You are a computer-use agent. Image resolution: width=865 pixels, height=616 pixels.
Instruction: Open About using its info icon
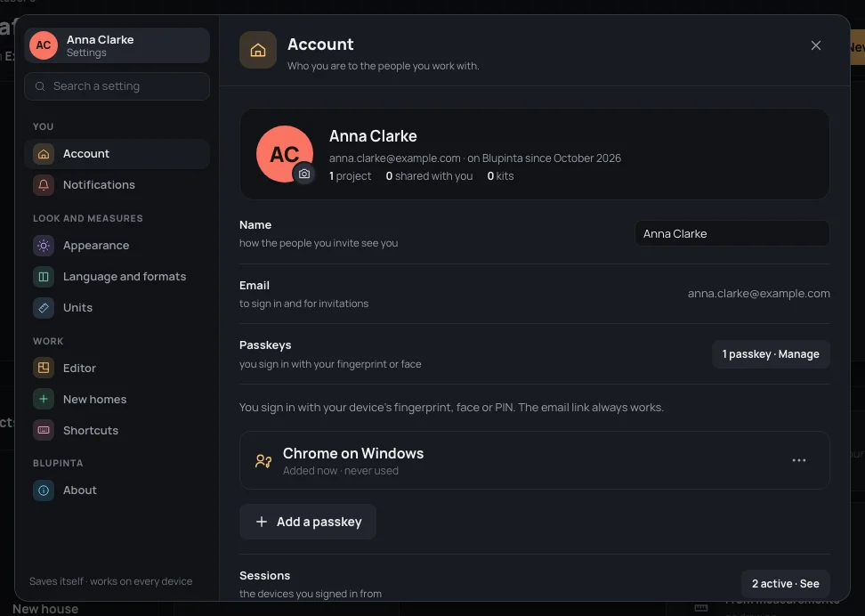tap(44, 490)
